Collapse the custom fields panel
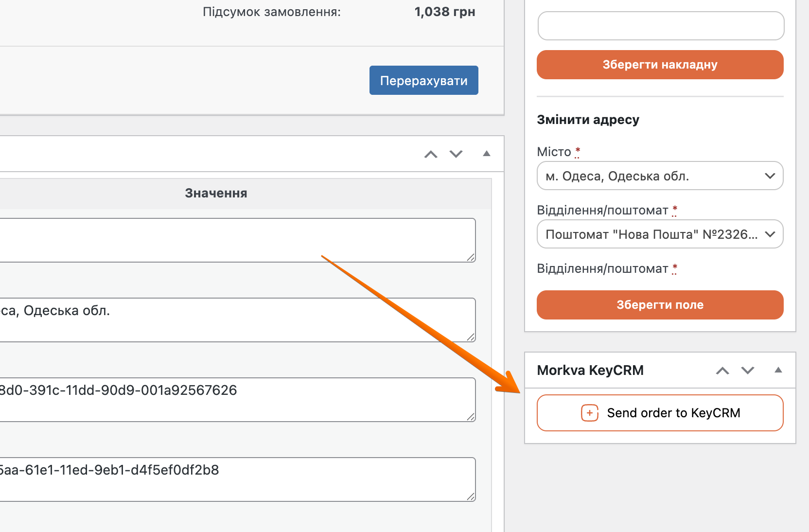This screenshot has height=532, width=809. 486,154
